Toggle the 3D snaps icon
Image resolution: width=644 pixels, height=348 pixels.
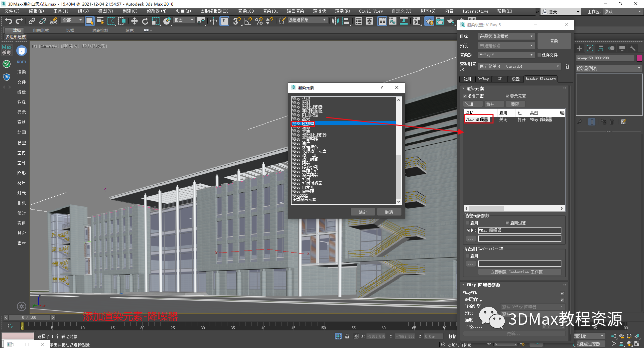click(x=236, y=21)
